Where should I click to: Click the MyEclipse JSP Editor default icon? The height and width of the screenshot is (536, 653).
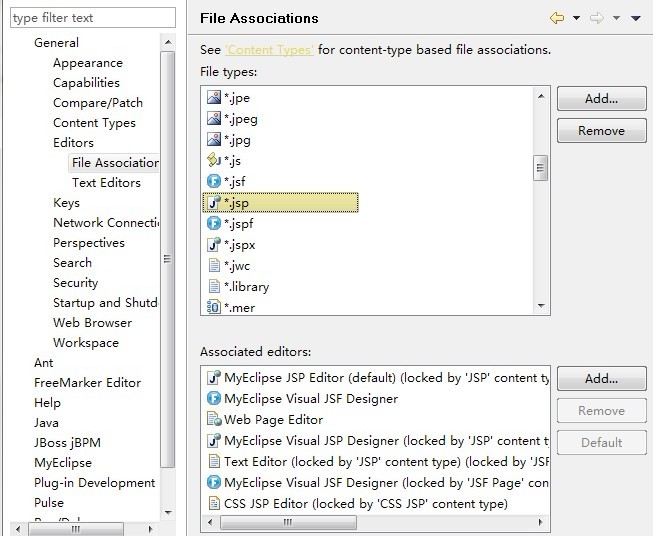(214, 377)
